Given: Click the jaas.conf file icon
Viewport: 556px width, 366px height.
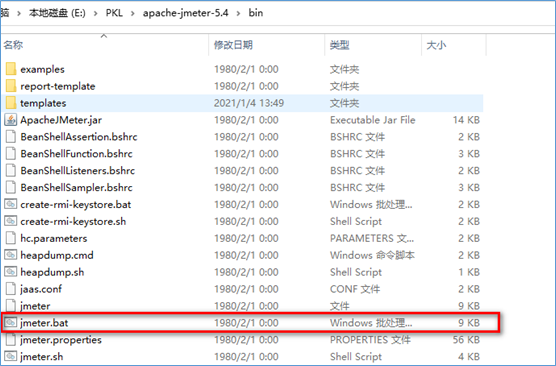Looking at the screenshot, I should click(11, 289).
